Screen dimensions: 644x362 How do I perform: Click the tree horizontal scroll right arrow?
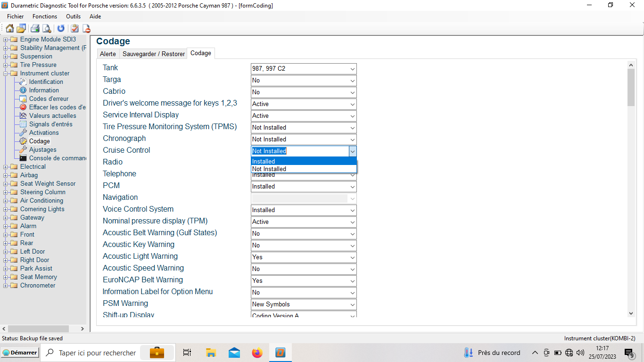(x=83, y=329)
